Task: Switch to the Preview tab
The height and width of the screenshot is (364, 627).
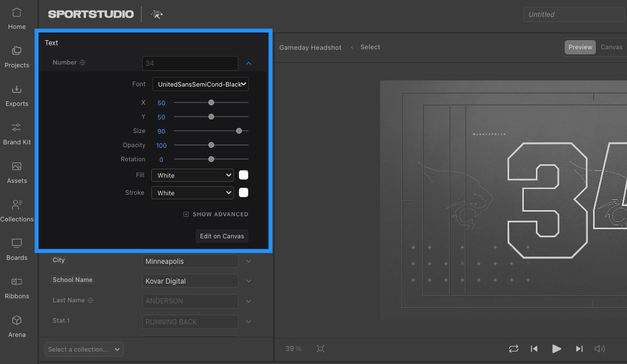Action: click(x=580, y=47)
